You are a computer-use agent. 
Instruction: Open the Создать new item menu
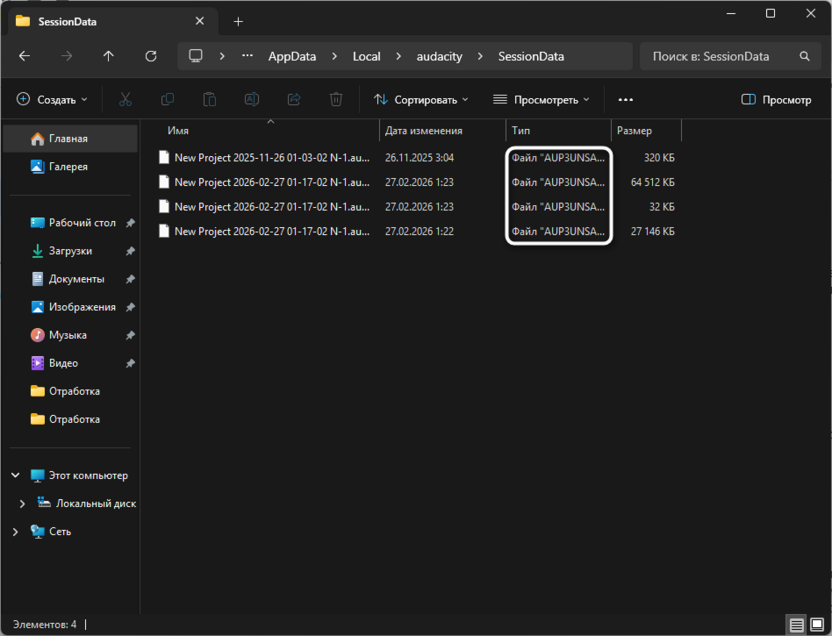tap(52, 99)
